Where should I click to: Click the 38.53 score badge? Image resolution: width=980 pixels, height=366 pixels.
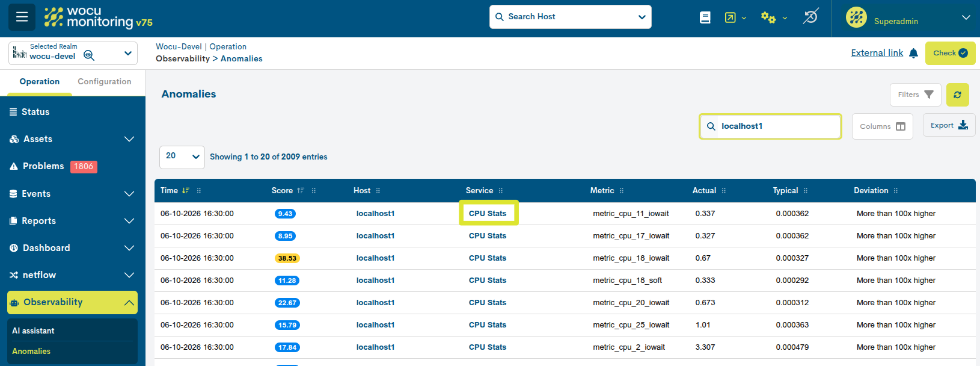[287, 258]
